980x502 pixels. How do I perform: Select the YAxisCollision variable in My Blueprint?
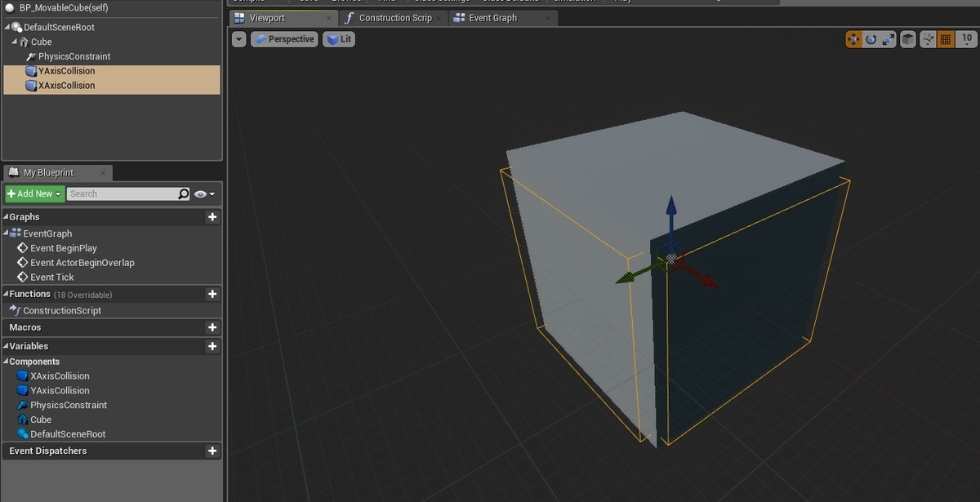point(60,391)
